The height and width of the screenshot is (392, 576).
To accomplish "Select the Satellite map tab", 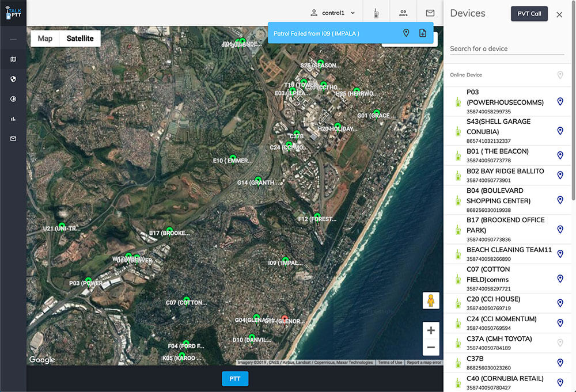I will tap(80, 39).
